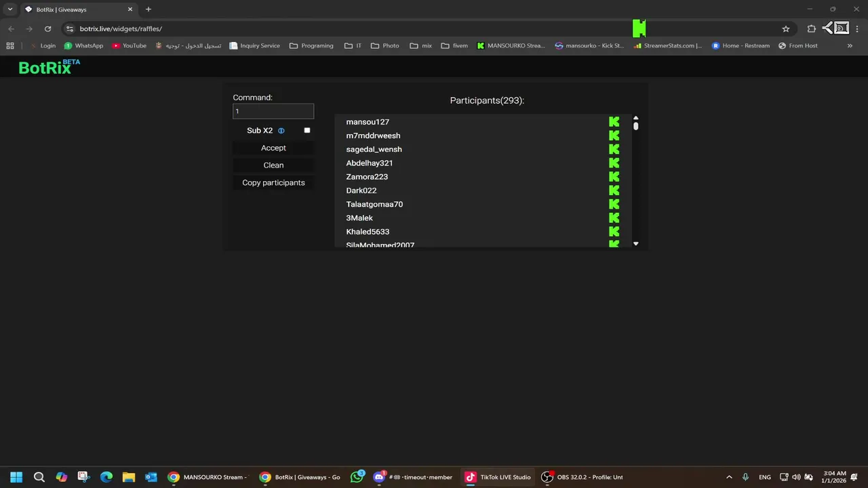This screenshot has height=488, width=868.
Task: Open the Chrome apps grid icon
Action: [10, 46]
